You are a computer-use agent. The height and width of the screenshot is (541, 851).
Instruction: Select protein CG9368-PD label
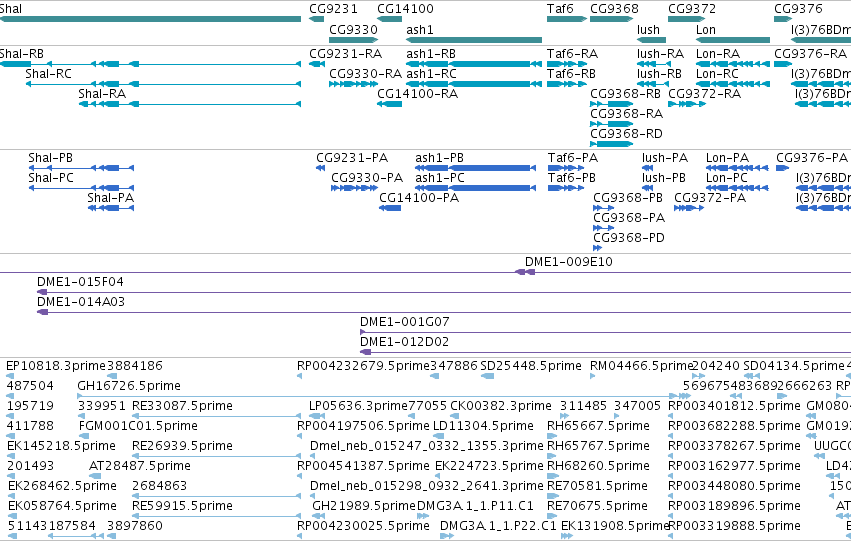(x=629, y=238)
